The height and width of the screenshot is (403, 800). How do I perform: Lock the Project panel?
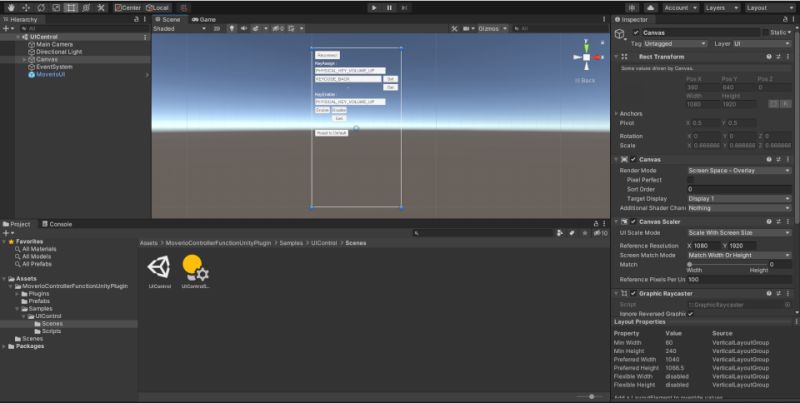pyautogui.click(x=595, y=223)
